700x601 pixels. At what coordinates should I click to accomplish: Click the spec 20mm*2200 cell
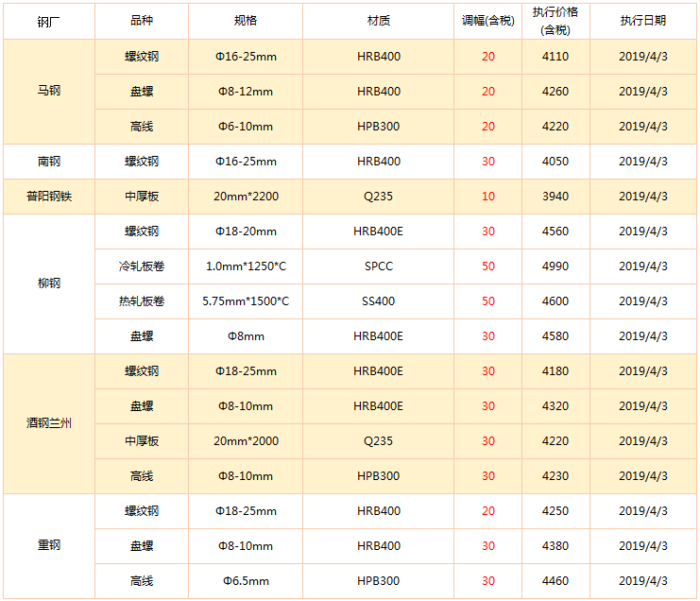click(x=246, y=197)
